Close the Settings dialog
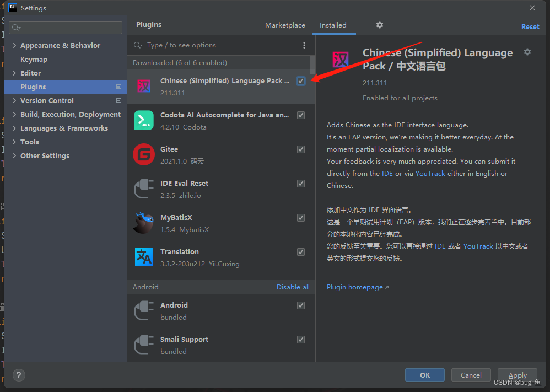The height and width of the screenshot is (392, 550). coord(532,8)
